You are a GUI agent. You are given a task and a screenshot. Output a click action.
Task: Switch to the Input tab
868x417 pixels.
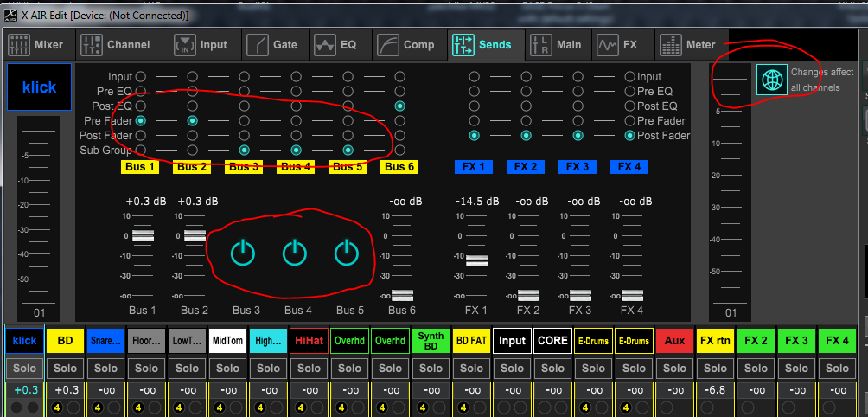coord(207,45)
